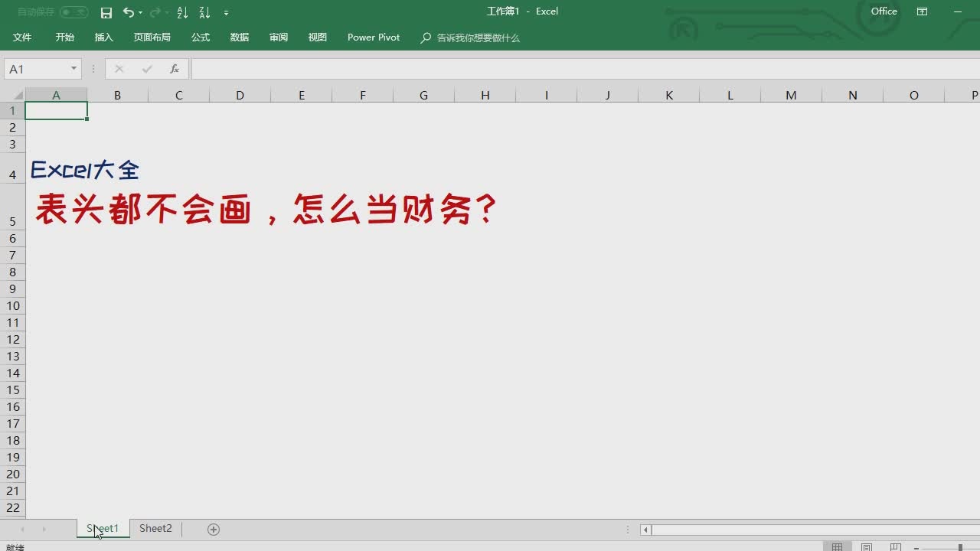This screenshot has width=980, height=551.
Task: Switch to the 插入 ribbon tab
Action: [103, 37]
